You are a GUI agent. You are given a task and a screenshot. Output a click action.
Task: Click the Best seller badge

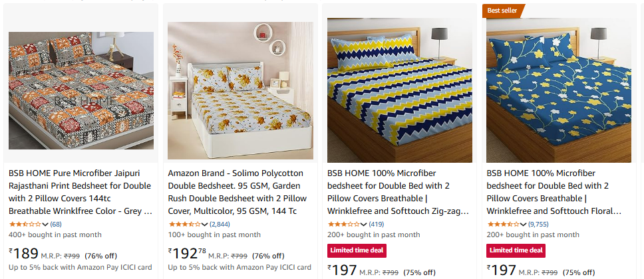point(502,11)
